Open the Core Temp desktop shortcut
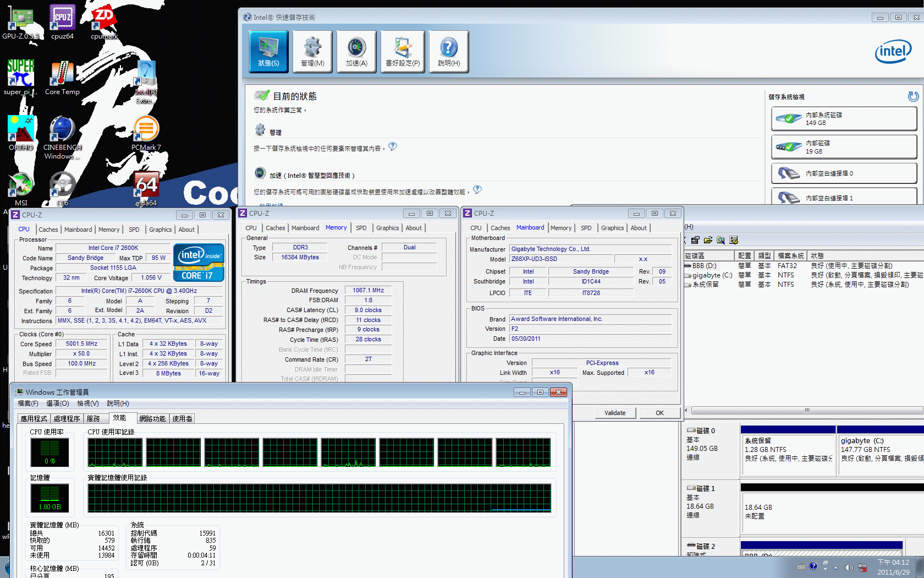The image size is (924, 578). [62, 78]
